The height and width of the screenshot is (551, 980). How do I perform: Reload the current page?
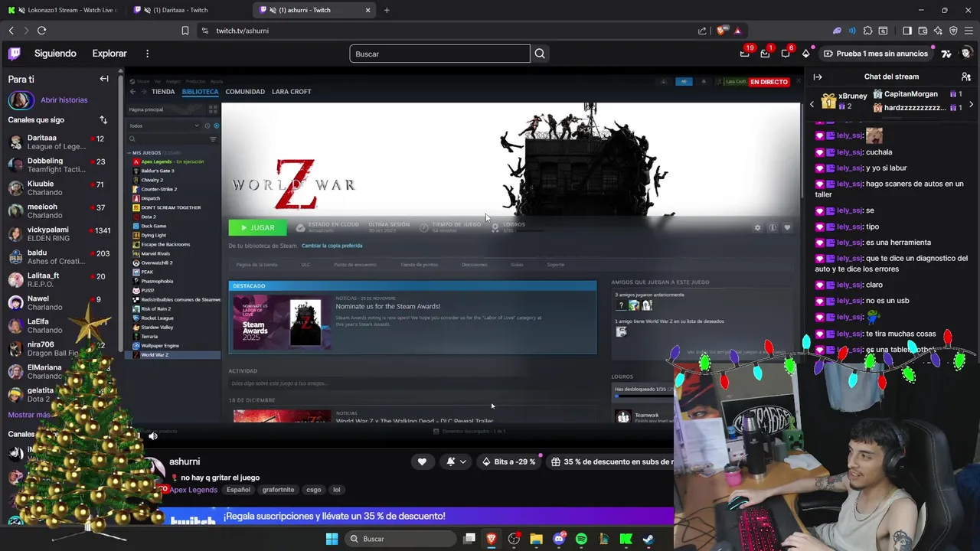click(41, 31)
